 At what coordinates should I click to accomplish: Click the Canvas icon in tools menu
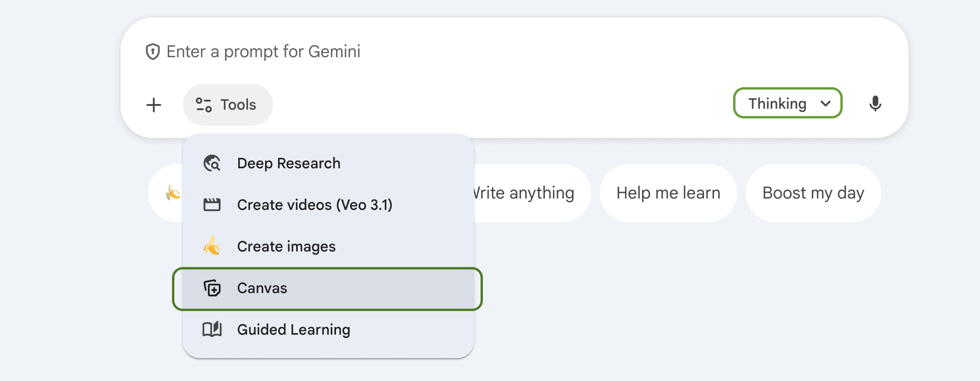tap(212, 288)
